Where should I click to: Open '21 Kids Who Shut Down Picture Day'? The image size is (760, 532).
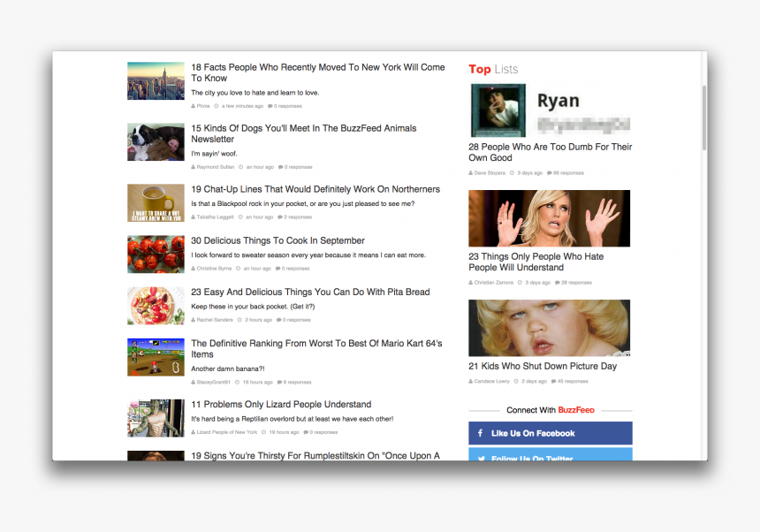coord(543,366)
